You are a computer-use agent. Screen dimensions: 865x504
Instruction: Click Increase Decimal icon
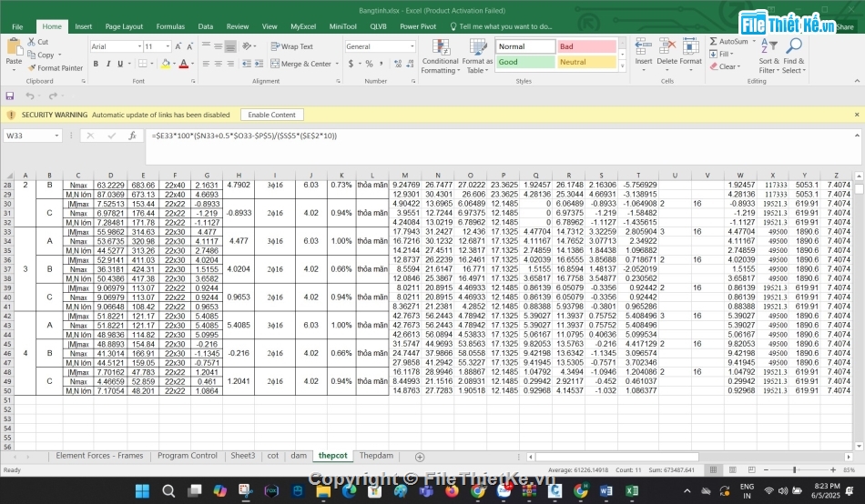tap(398, 64)
